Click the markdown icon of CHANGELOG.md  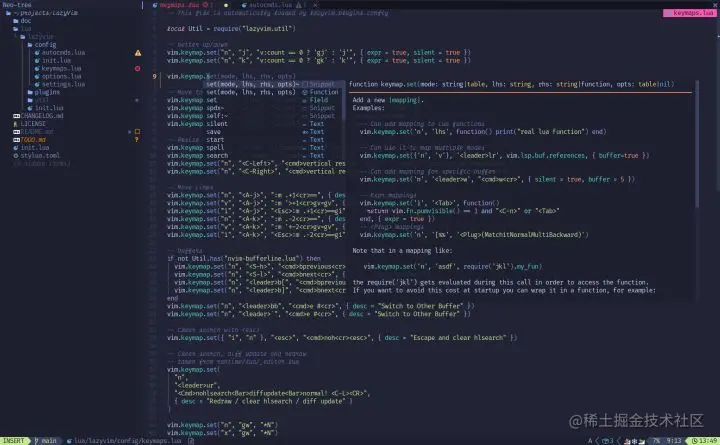pos(17,116)
